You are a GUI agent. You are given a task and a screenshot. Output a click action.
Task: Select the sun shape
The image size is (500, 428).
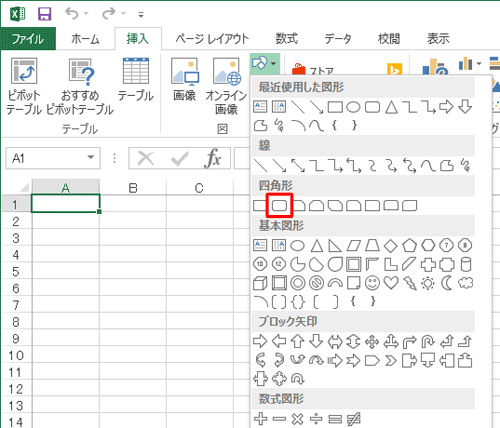click(428, 283)
